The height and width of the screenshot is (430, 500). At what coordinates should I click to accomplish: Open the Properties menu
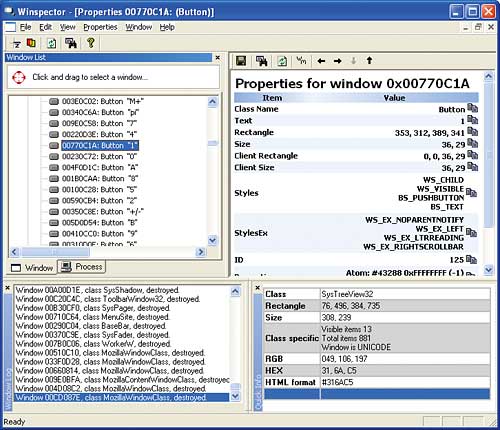tap(100, 27)
